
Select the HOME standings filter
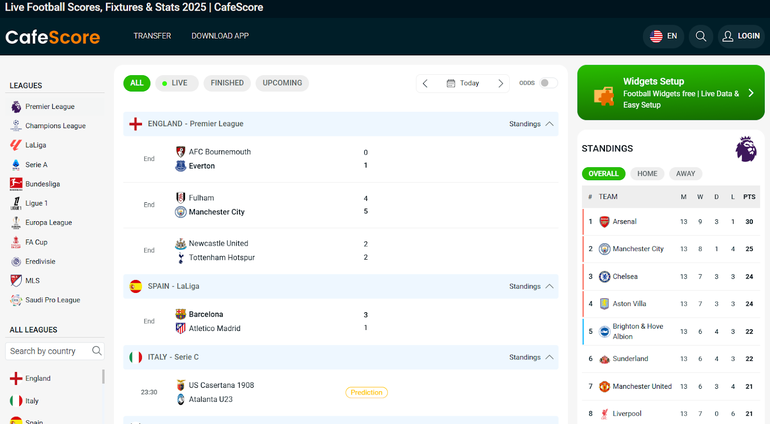pos(647,173)
